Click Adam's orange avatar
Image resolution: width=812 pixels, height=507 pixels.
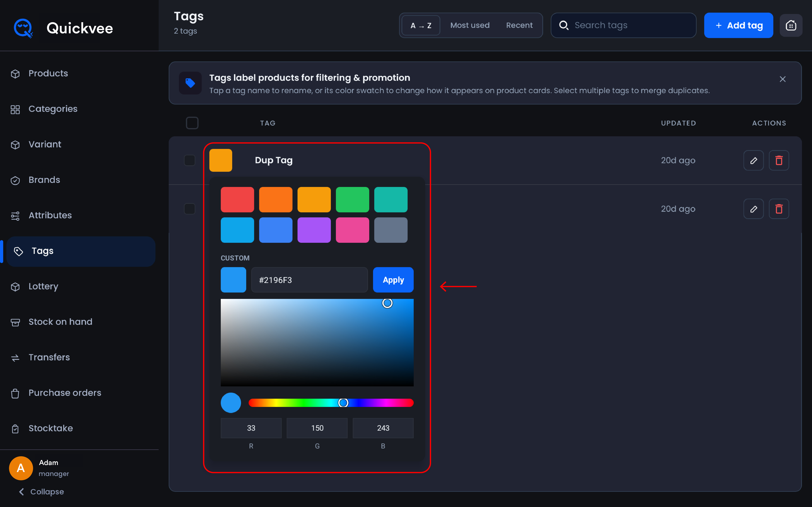21,468
